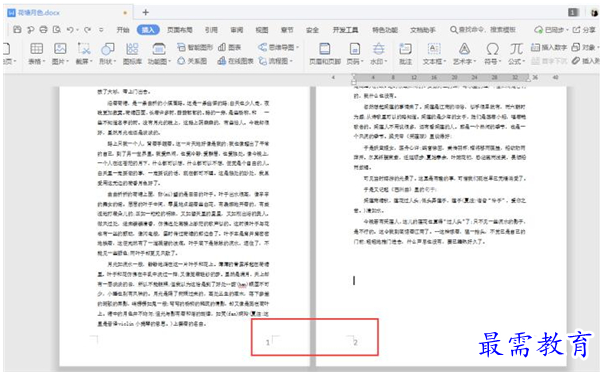The image size is (600, 376).
Task: Click the 文本框 text box icon
Action: click(434, 49)
